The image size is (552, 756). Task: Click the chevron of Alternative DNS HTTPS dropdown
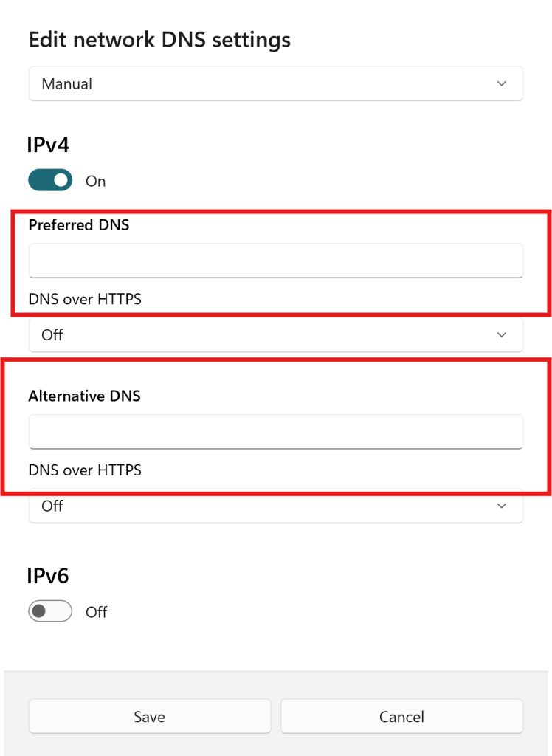pos(502,506)
